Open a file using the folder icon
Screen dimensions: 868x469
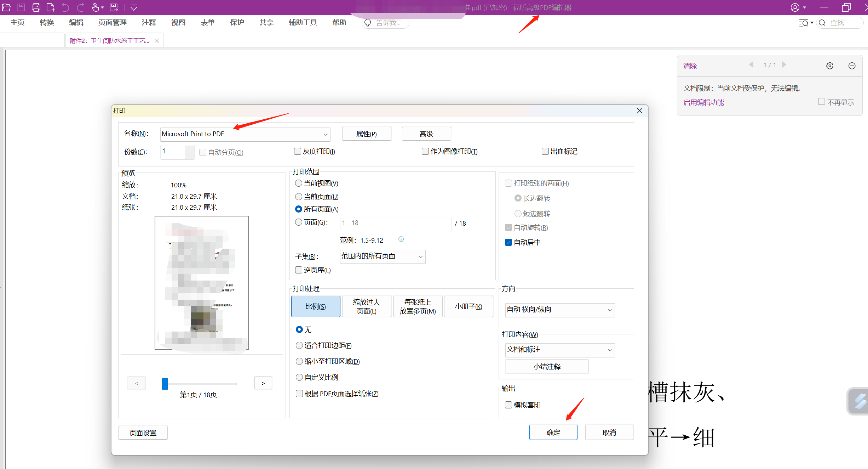point(6,7)
